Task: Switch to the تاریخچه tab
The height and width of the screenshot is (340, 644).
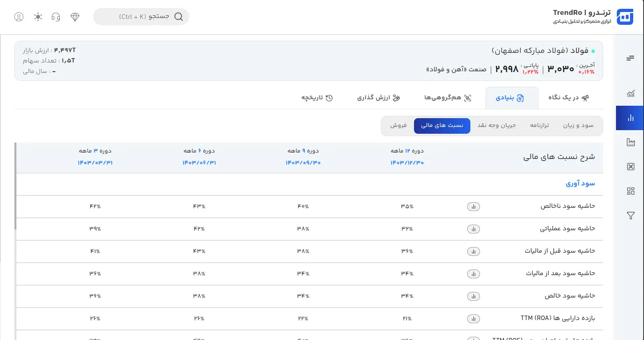Action: [x=317, y=98]
